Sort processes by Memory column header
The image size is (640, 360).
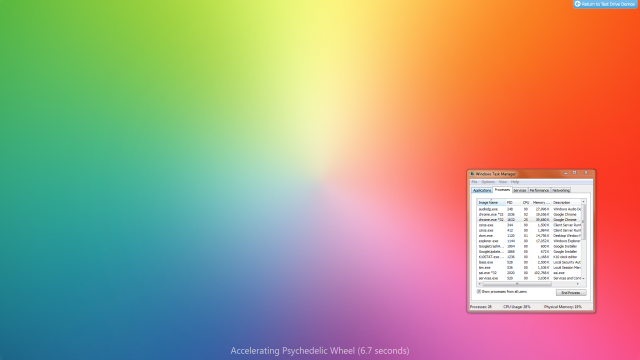coord(541,202)
